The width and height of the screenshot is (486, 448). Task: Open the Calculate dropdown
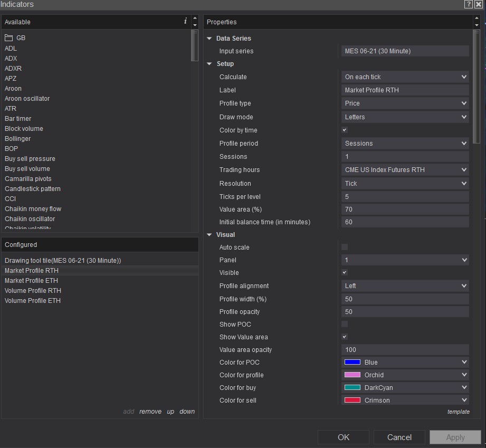pos(405,77)
